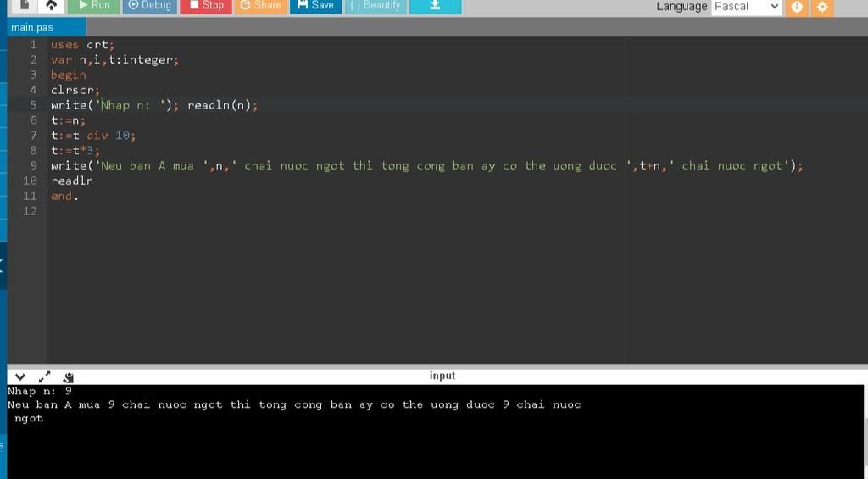Image resolution: width=868 pixels, height=479 pixels.
Task: Open the Share option
Action: pyautogui.click(x=261, y=6)
